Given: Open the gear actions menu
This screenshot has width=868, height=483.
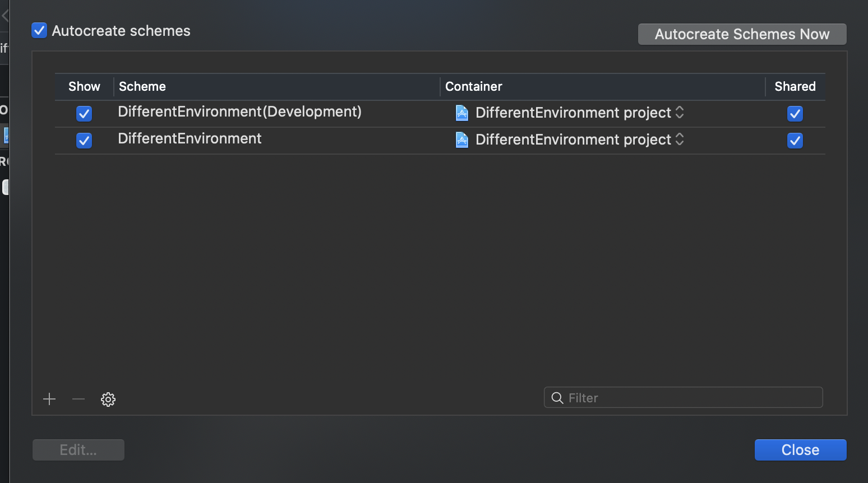Looking at the screenshot, I should point(108,399).
